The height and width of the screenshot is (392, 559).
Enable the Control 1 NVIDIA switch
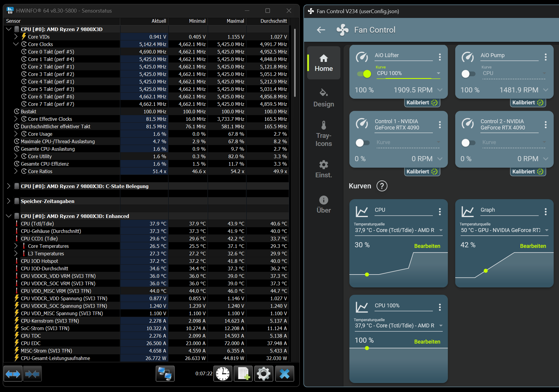pyautogui.click(x=363, y=143)
